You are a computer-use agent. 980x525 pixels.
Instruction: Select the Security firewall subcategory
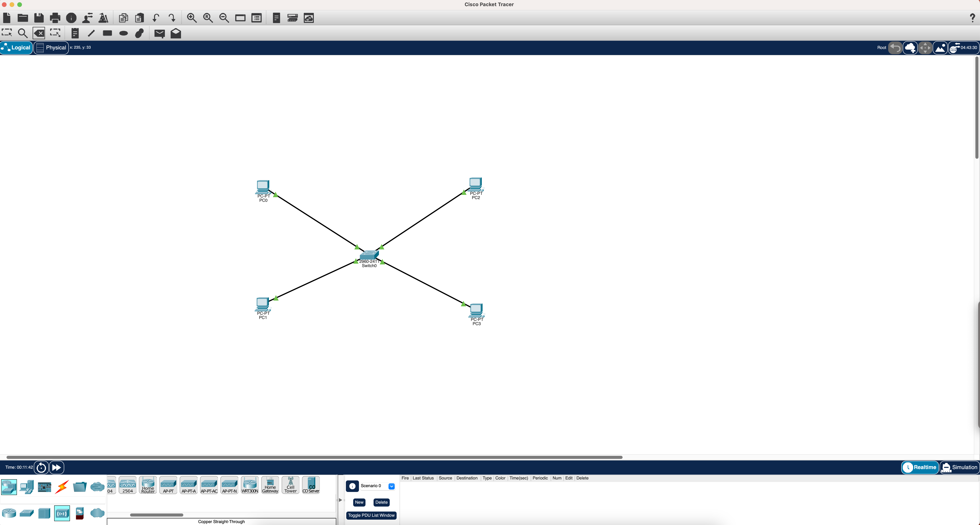[x=80, y=513]
